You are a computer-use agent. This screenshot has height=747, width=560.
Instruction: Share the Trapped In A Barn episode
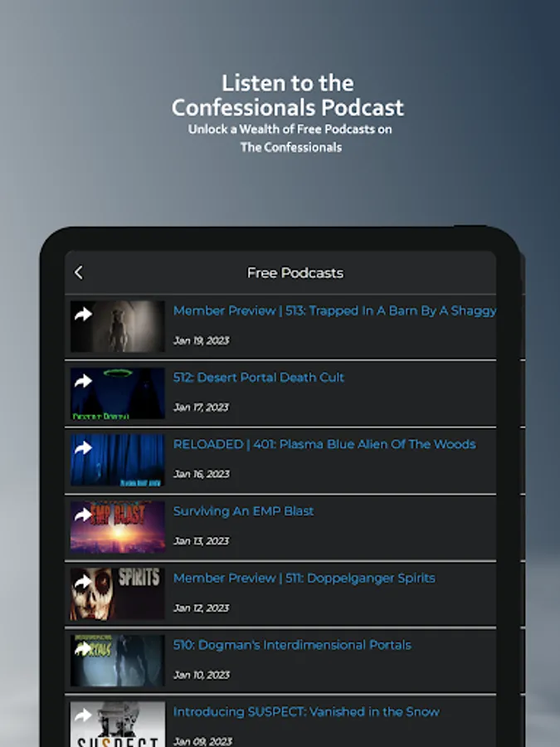click(x=83, y=314)
